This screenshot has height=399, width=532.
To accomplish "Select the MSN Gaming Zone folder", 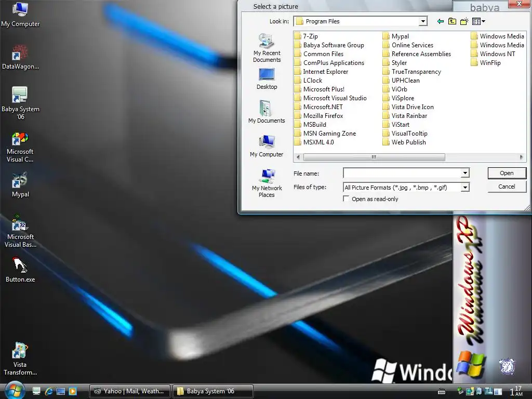I will (325, 134).
